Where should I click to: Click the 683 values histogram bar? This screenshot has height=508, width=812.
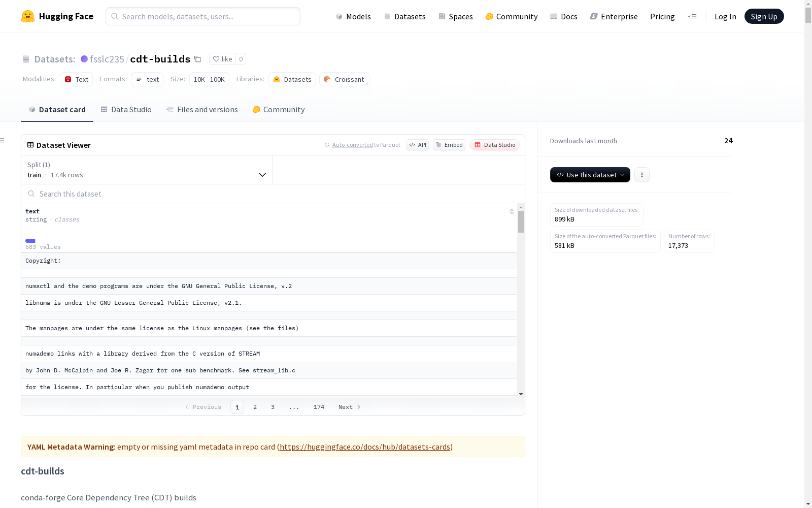tap(30, 241)
